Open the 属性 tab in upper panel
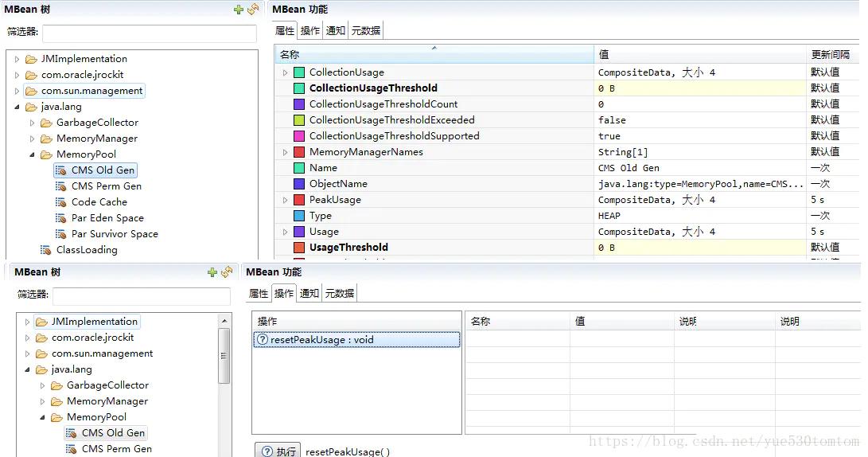This screenshot has width=868, height=457. (x=285, y=30)
